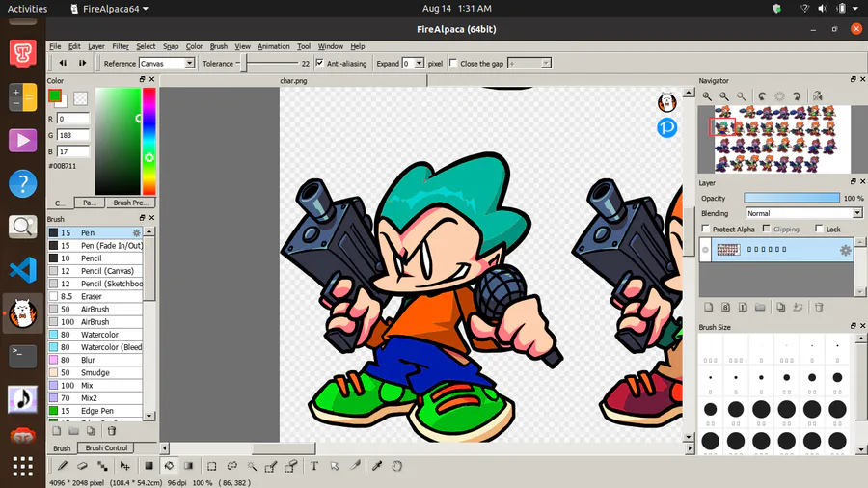Select the Text tool
The image size is (868, 488).
pos(313,466)
